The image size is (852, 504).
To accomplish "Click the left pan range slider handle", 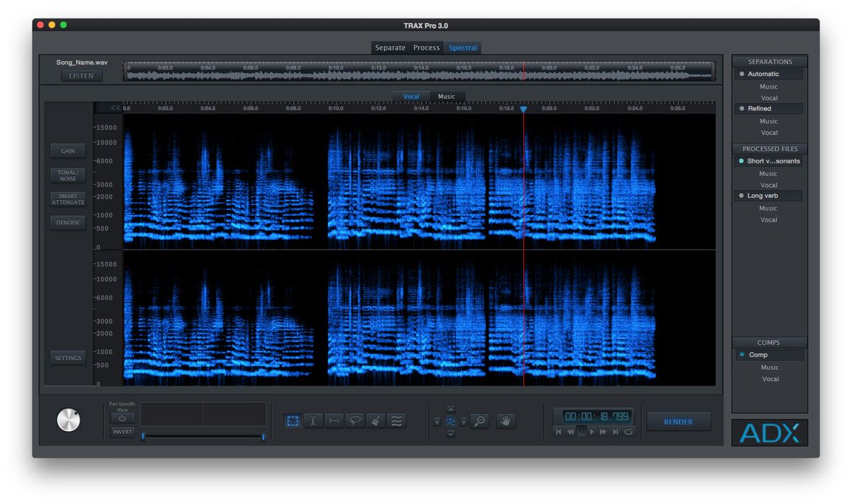I will (143, 437).
